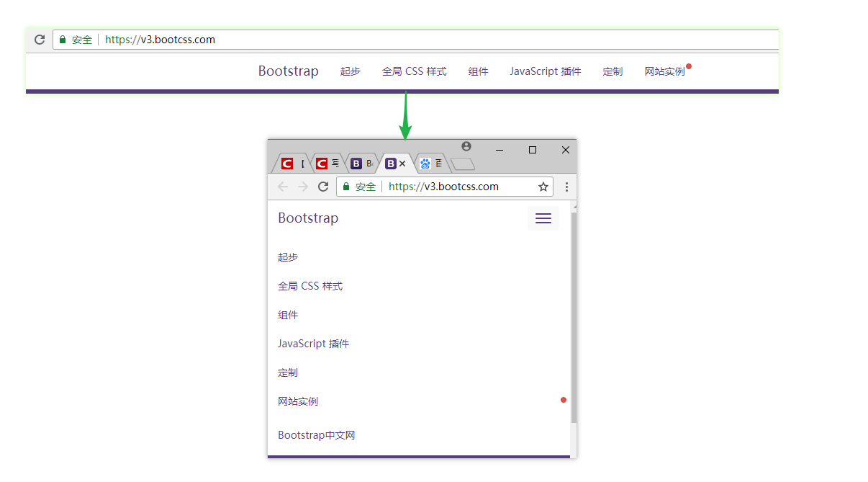Close the small browser window

pyautogui.click(x=566, y=150)
